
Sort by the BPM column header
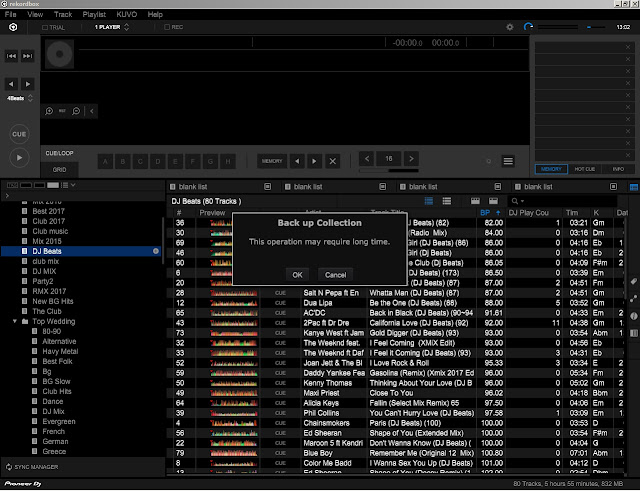490,213
